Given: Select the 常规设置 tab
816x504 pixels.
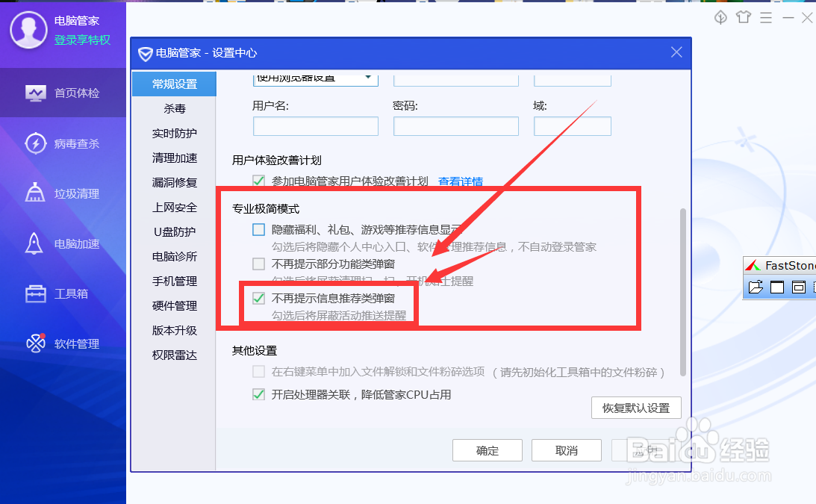Looking at the screenshot, I should (x=175, y=84).
